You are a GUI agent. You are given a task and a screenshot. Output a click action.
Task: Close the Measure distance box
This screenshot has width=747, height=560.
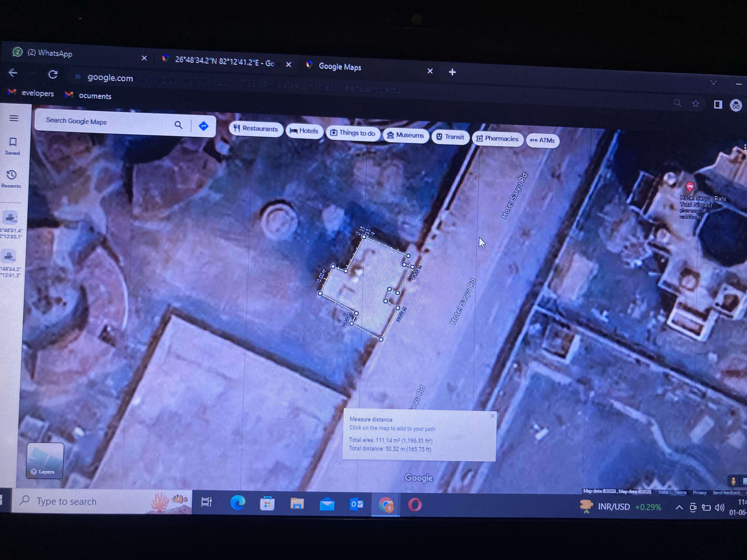point(492,416)
